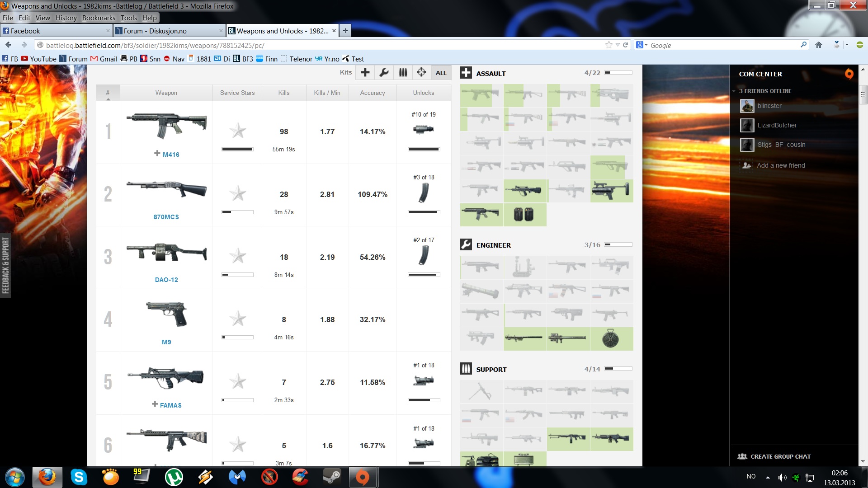Open Steam from the taskbar
The height and width of the screenshot is (488, 868).
[332, 477]
